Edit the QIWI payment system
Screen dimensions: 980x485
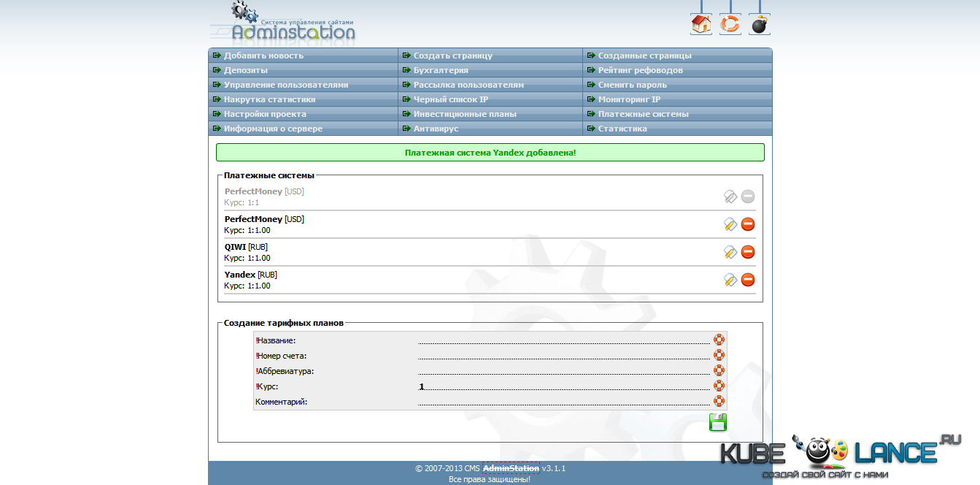(730, 252)
